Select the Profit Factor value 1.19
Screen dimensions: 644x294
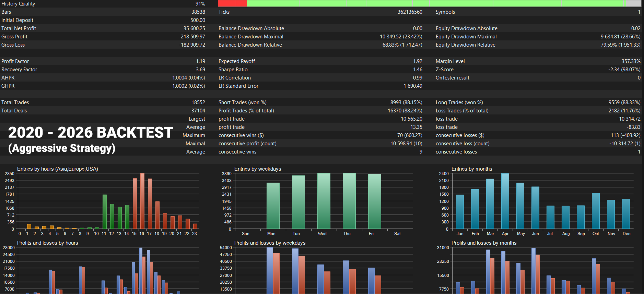click(201, 61)
